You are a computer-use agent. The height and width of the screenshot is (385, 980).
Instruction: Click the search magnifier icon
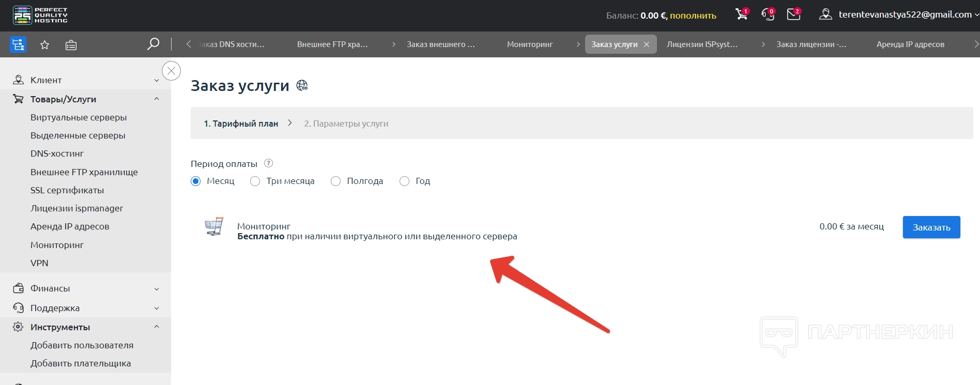point(153,44)
